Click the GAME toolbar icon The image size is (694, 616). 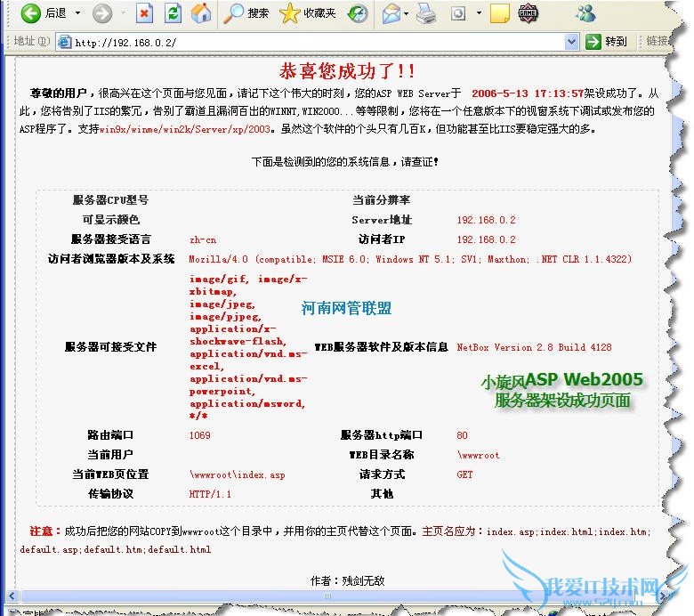point(528,13)
